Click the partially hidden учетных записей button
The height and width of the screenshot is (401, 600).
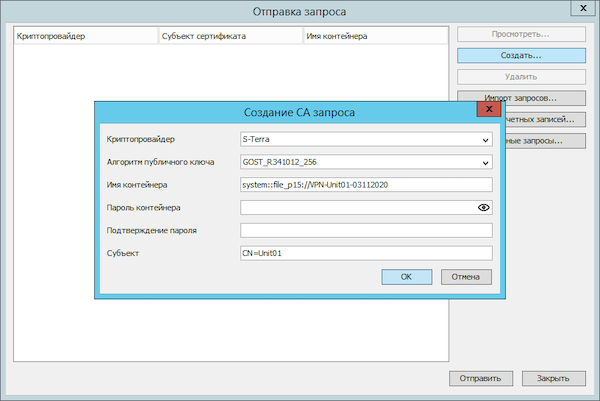pos(546,119)
